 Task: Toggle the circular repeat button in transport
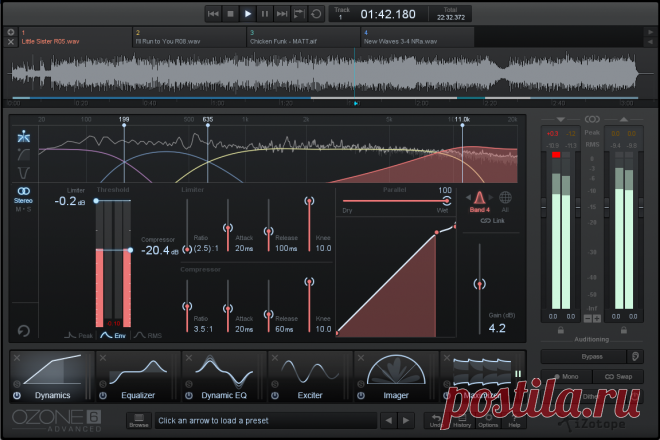pyautogui.click(x=316, y=14)
